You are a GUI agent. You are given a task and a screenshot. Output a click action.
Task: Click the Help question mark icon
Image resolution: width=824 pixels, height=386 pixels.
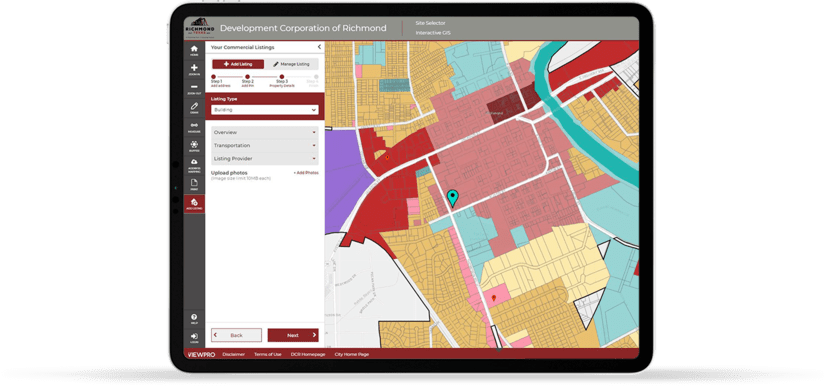click(194, 319)
